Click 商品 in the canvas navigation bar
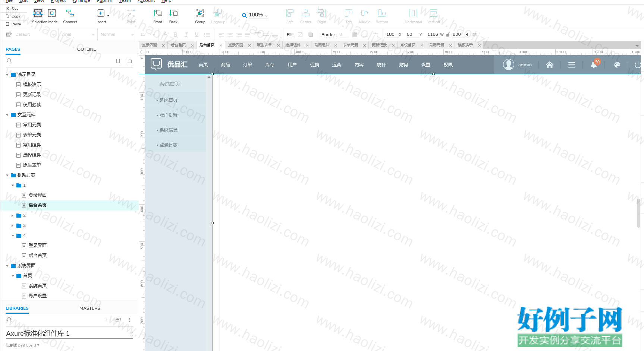 click(x=226, y=65)
